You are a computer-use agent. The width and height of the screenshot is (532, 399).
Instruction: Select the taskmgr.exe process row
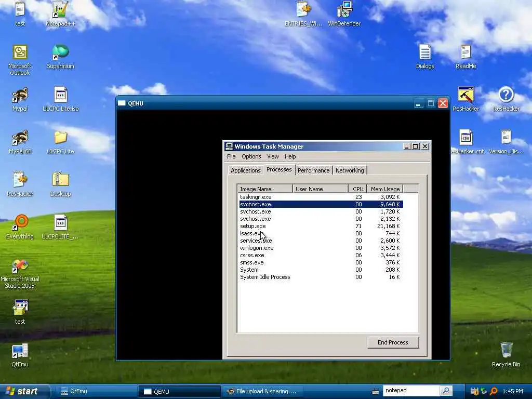(321, 197)
